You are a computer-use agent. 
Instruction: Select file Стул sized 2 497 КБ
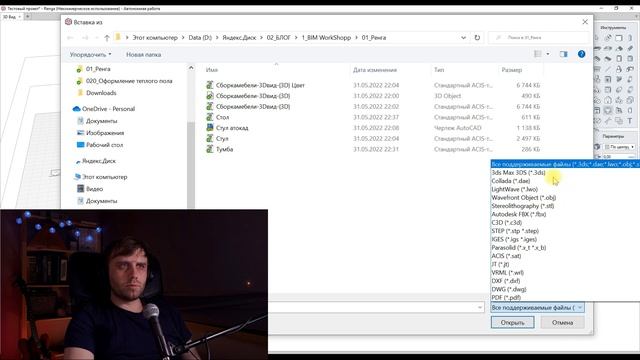[x=222, y=138]
